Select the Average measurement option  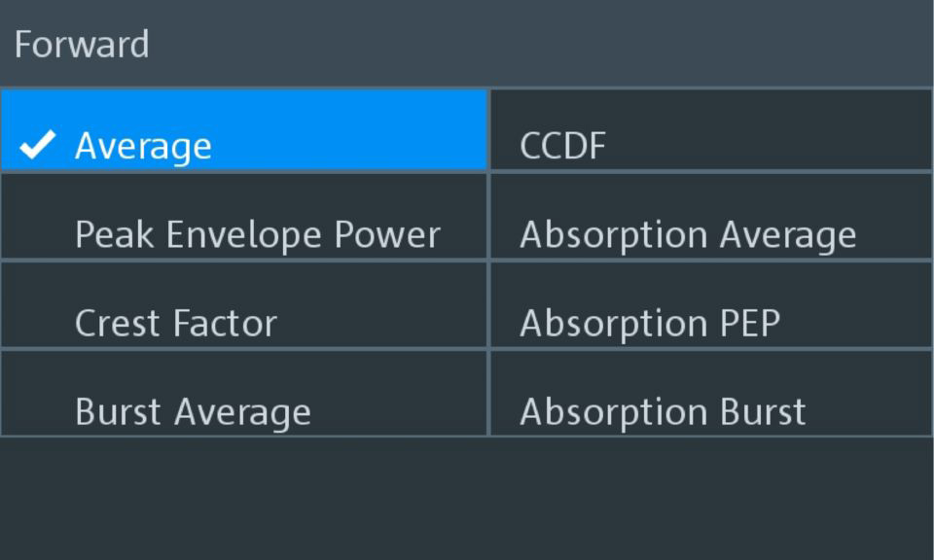click(x=143, y=146)
